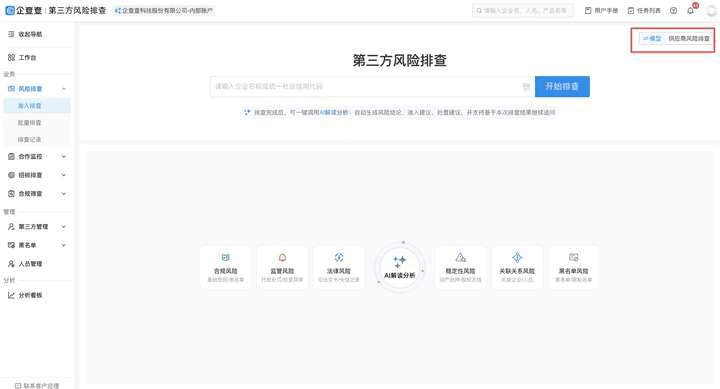Click the 黑名单 sidebar icon
Image resolution: width=720 pixels, height=389 pixels.
tap(11, 245)
